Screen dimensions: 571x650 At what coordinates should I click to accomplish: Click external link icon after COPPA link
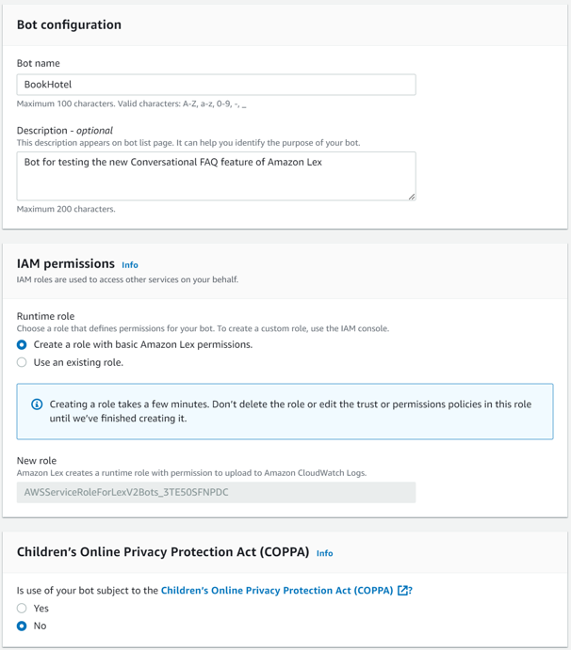point(402,590)
